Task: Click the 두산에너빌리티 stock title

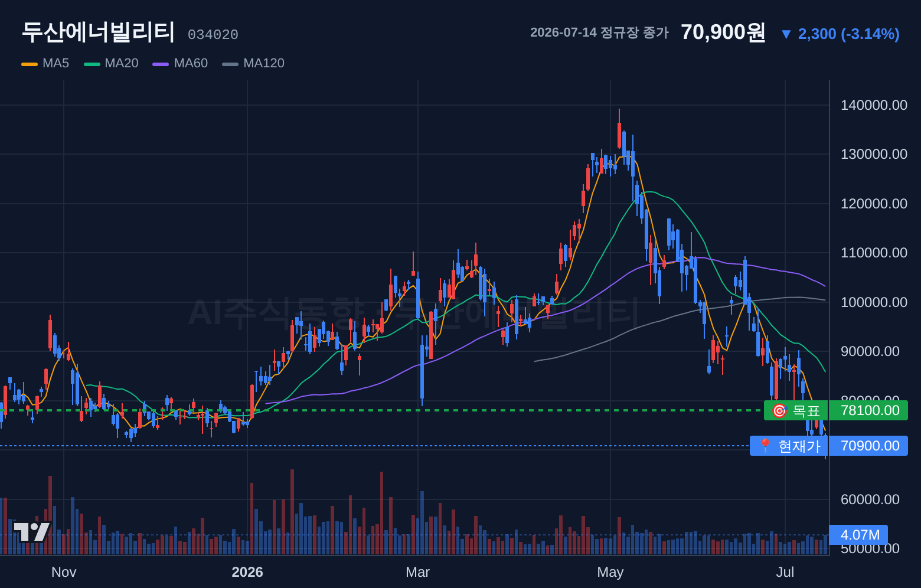Action: pyautogui.click(x=98, y=32)
